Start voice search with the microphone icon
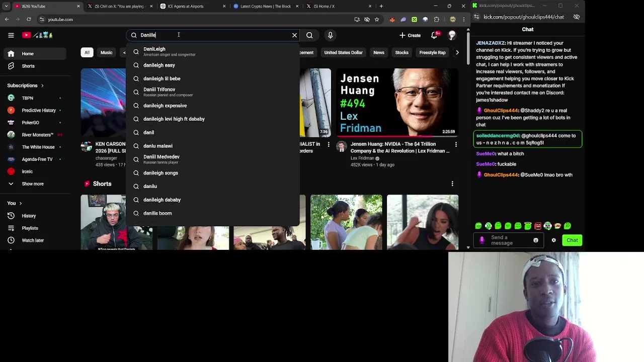This screenshot has width=644, height=362. (x=330, y=35)
